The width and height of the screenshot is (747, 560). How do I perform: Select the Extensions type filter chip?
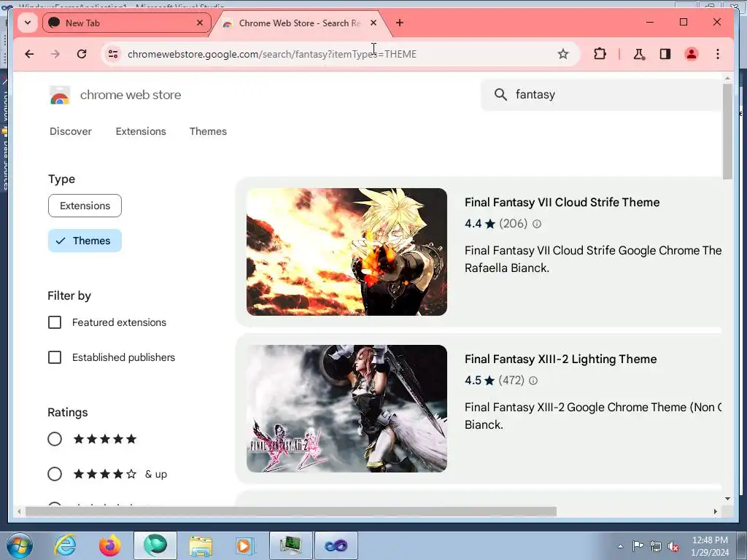[85, 206]
